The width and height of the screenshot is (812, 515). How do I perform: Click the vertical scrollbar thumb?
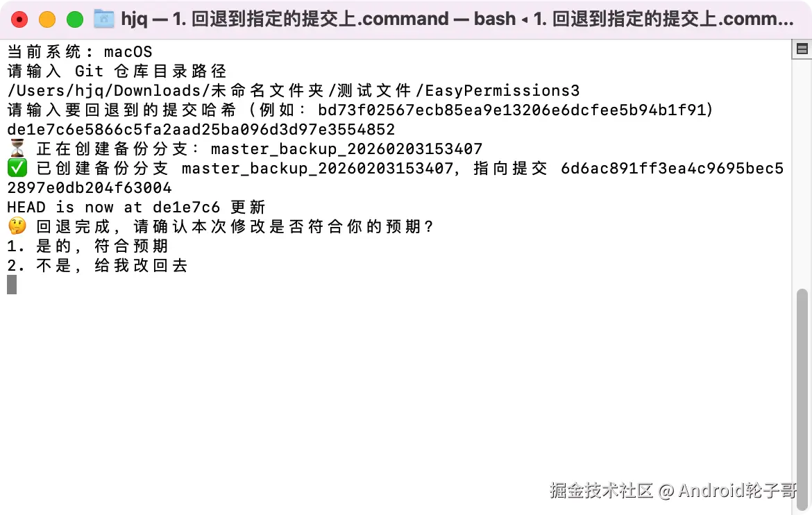point(802,399)
